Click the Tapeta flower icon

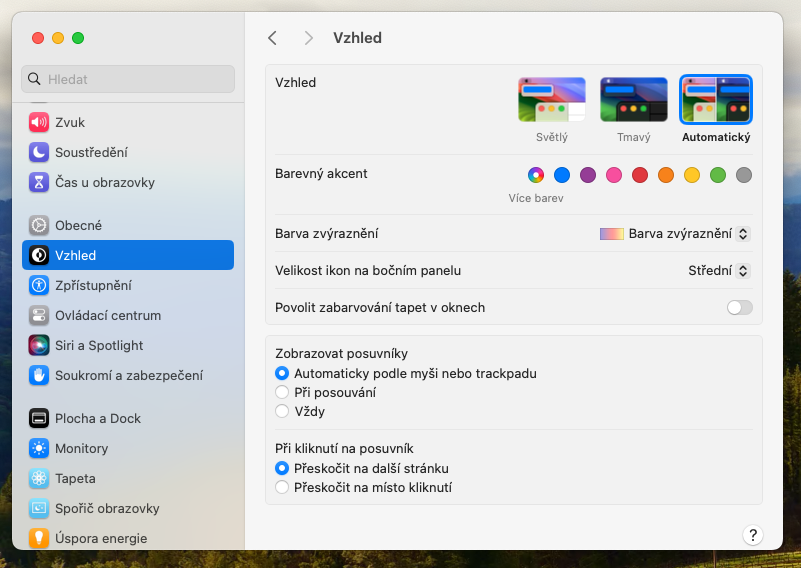[39, 479]
